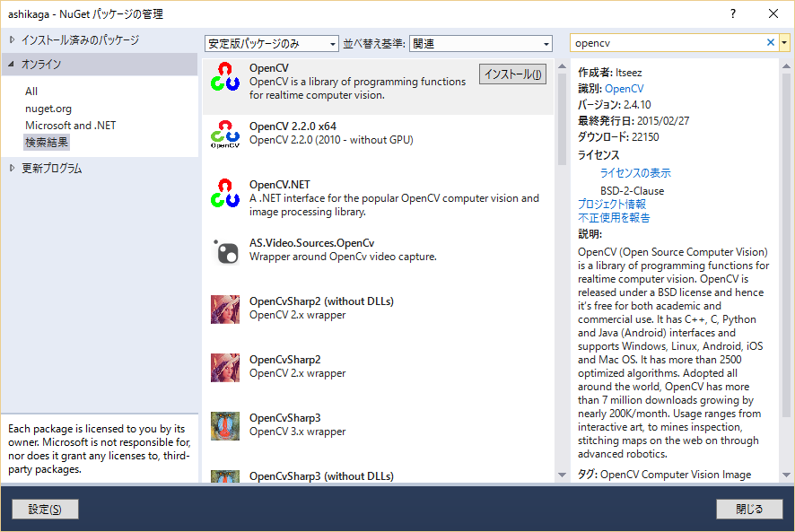The image size is (795, 532).
Task: Click the version 2.4.10 value
Action: click(637, 105)
